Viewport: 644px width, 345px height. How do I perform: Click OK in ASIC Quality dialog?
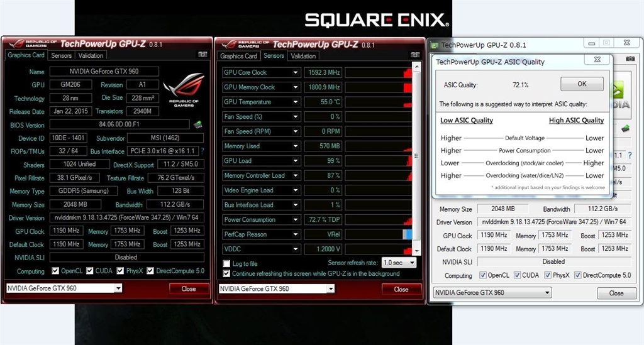click(x=582, y=84)
